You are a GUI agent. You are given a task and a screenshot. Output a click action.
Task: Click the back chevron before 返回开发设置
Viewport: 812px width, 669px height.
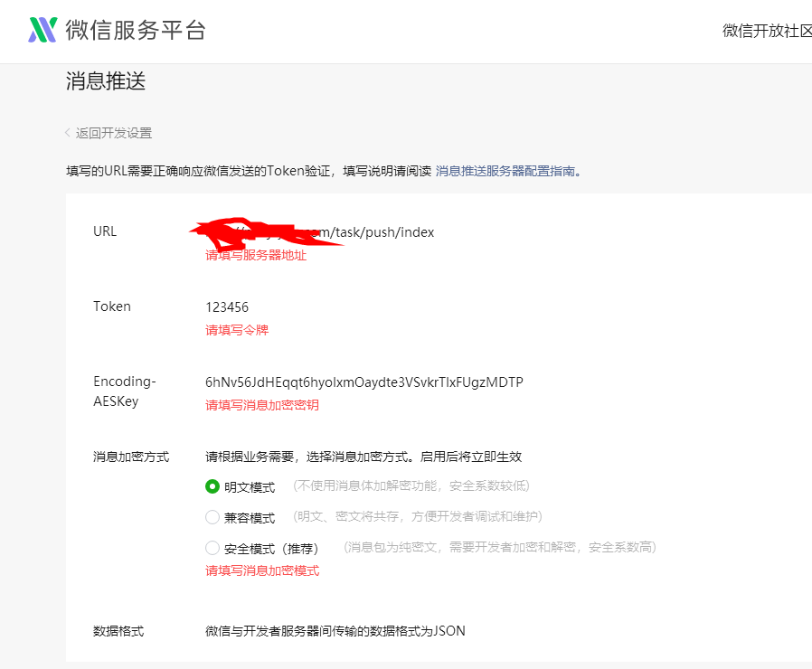[68, 133]
